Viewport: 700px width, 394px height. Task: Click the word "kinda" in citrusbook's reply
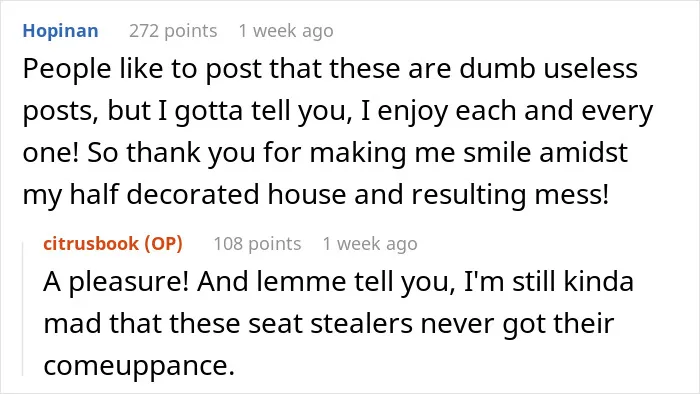pos(599,282)
